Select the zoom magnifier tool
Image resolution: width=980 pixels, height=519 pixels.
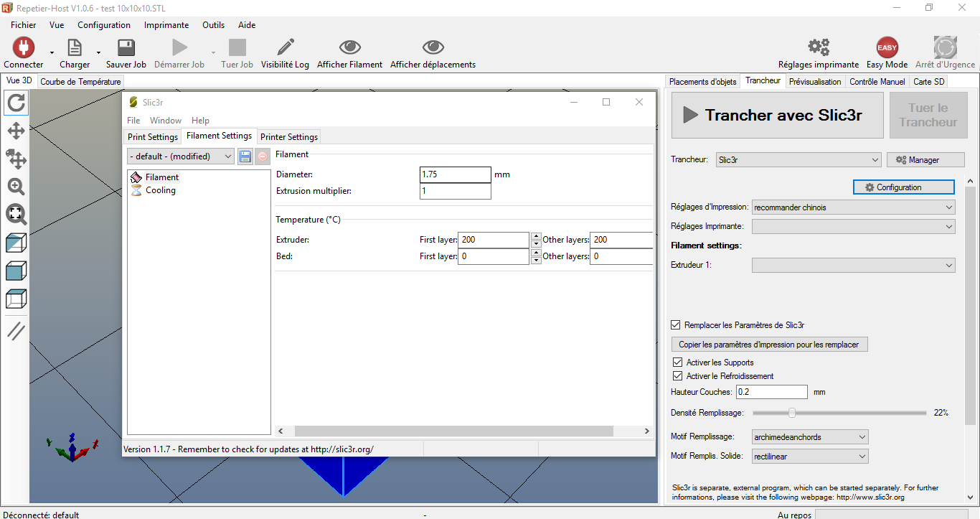(x=16, y=187)
